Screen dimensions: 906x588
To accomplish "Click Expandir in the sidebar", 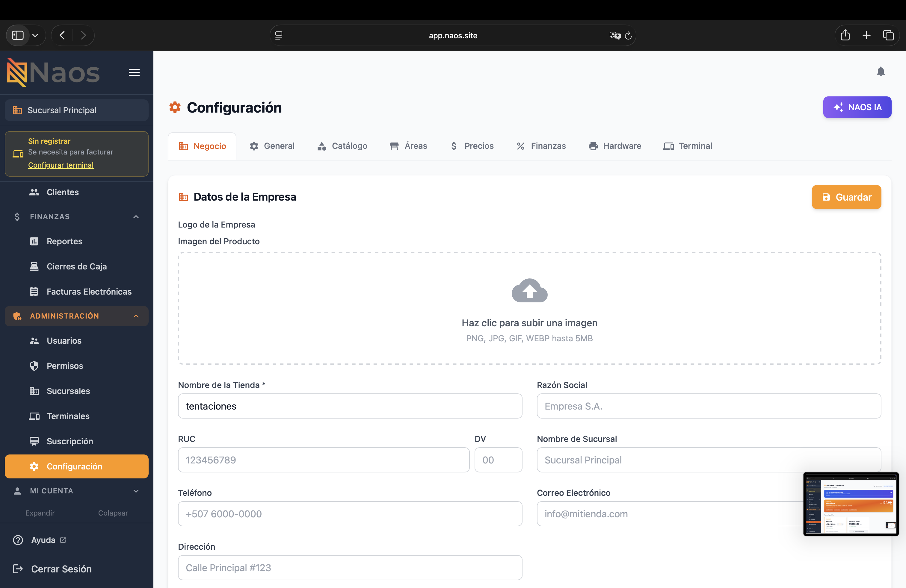I will point(40,513).
